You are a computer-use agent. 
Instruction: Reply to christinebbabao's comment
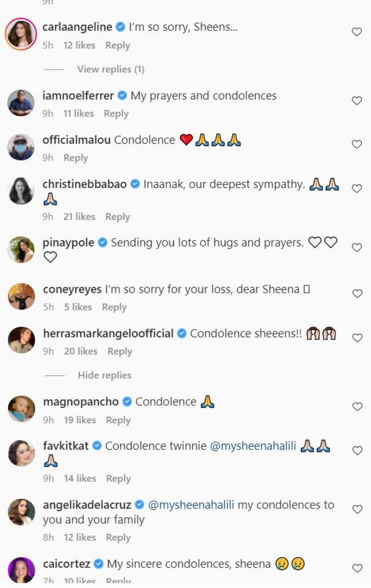tap(118, 217)
